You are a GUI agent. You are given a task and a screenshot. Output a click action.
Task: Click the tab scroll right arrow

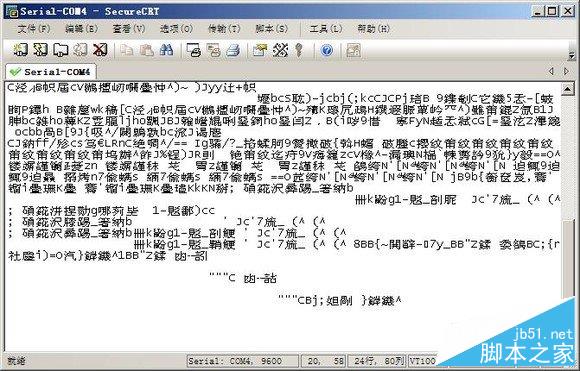[x=566, y=71]
